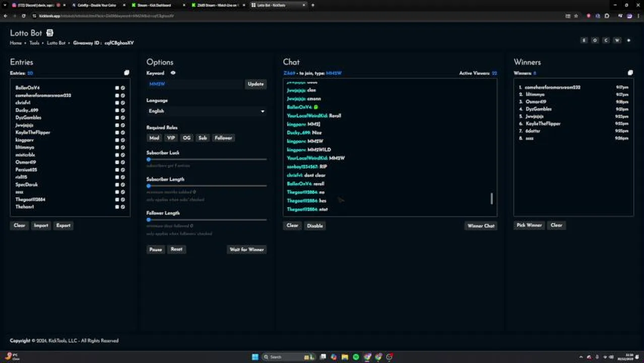This screenshot has height=363, width=644.
Task: Go to Home breadcrumb
Action: pyautogui.click(x=16, y=43)
